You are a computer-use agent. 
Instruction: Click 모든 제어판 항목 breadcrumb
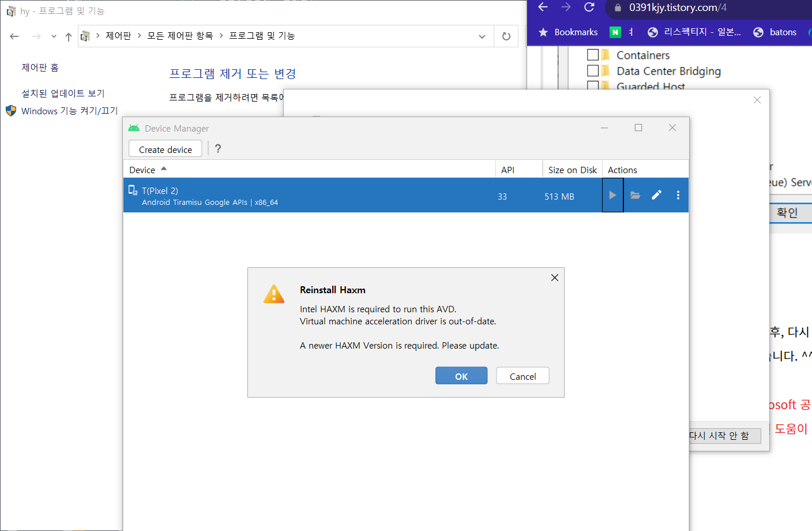point(180,36)
